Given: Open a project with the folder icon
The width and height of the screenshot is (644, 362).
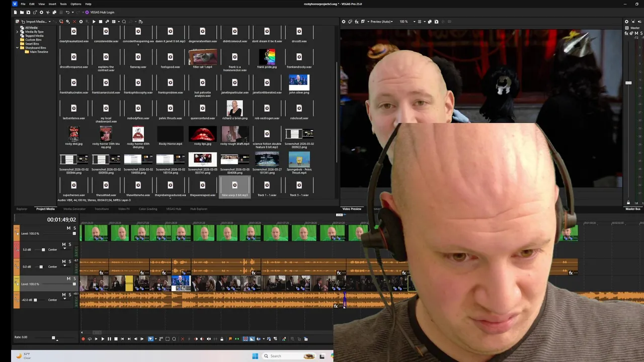Looking at the screenshot, I should click(x=22, y=12).
